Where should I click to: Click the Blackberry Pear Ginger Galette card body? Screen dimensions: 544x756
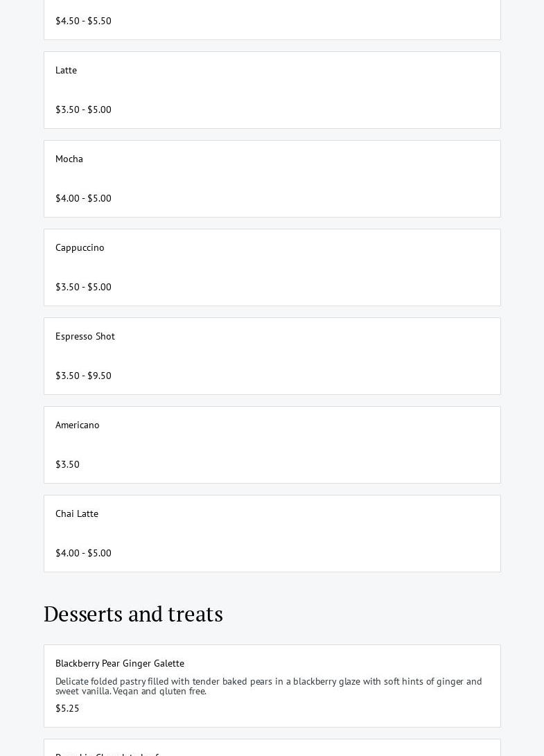click(x=272, y=686)
